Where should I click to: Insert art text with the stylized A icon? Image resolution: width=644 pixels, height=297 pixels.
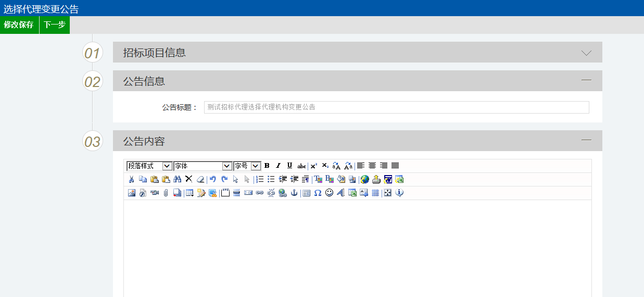click(340, 193)
